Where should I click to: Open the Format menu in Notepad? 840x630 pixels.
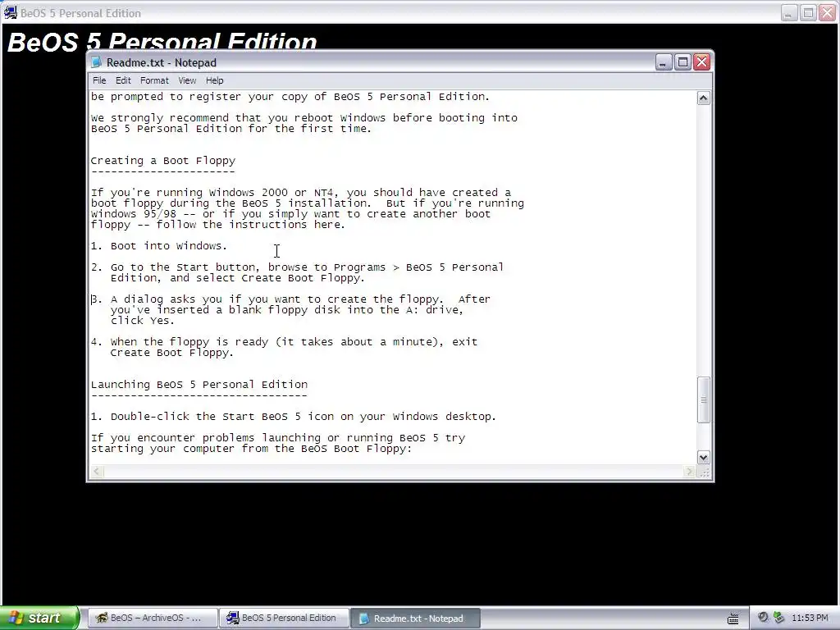[x=154, y=80]
